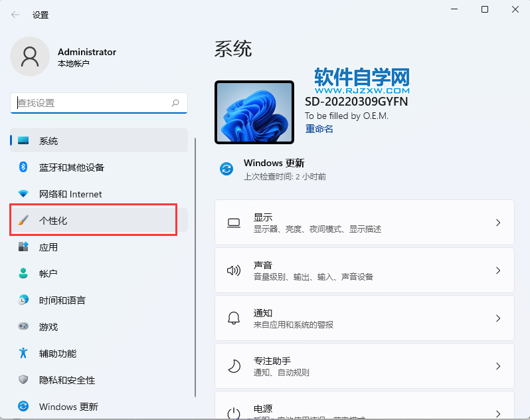Viewport: 530px width, 420px height.
Task: Click the 重命名 link
Action: tap(319, 129)
